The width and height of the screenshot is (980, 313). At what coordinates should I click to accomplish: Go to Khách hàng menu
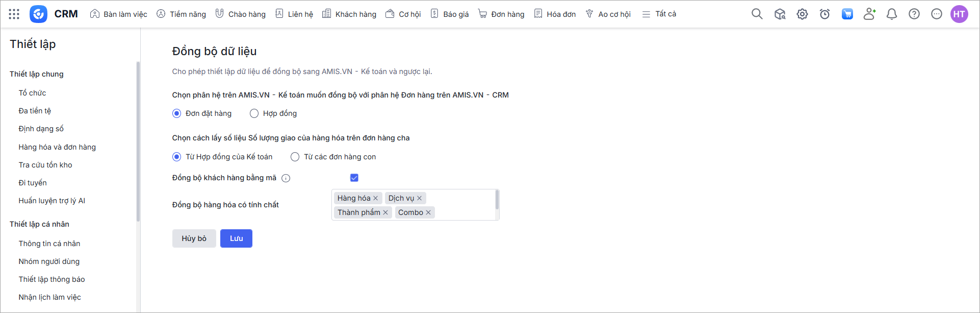click(x=349, y=14)
